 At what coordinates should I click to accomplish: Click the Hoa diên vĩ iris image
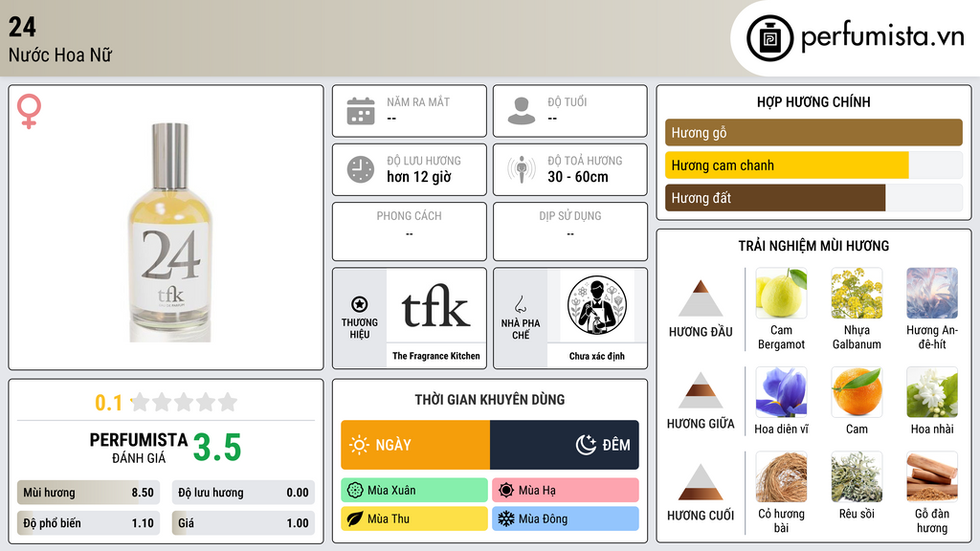point(781,391)
